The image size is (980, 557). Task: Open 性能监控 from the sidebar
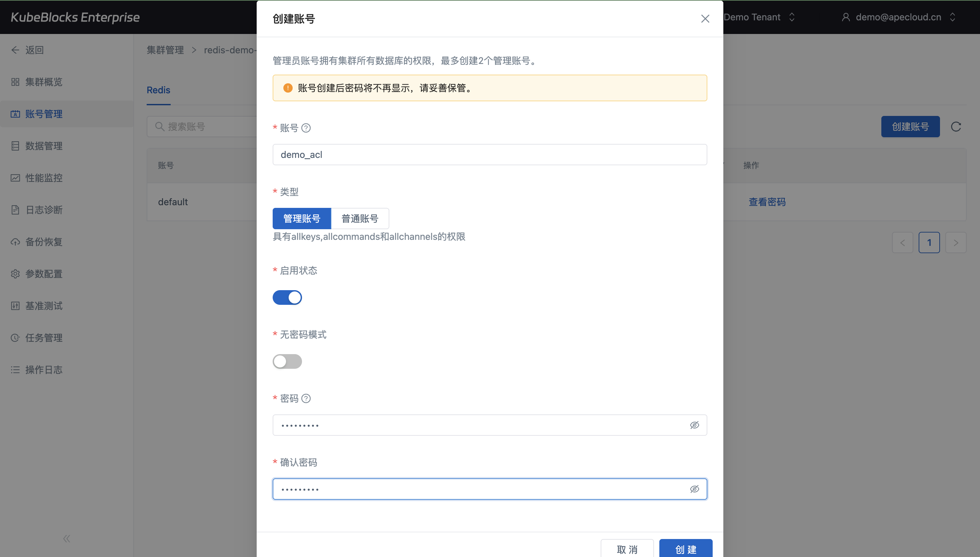click(44, 178)
